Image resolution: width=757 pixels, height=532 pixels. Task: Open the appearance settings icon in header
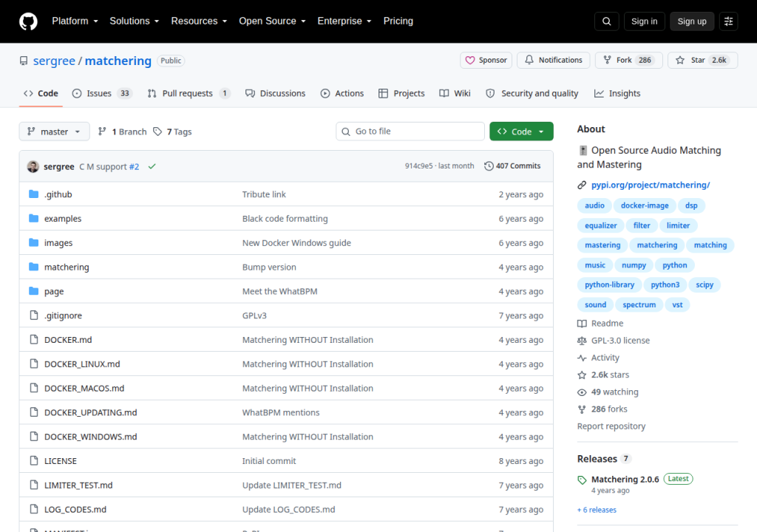tap(728, 21)
